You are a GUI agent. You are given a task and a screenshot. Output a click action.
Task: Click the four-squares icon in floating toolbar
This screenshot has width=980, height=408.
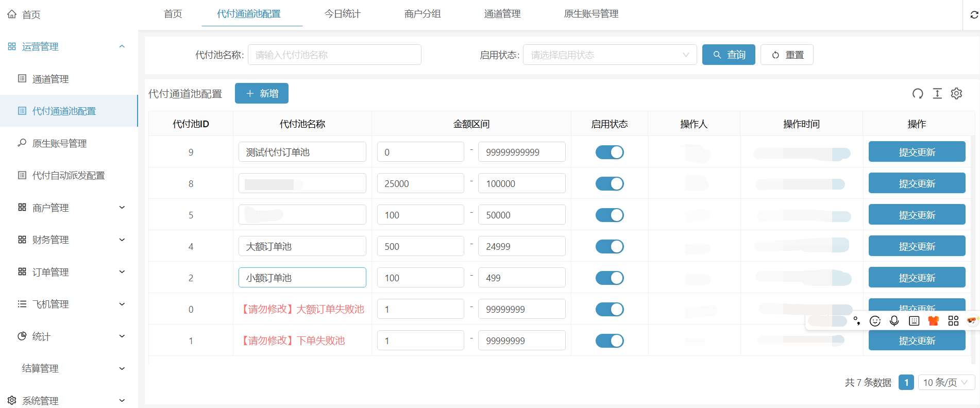click(x=953, y=321)
